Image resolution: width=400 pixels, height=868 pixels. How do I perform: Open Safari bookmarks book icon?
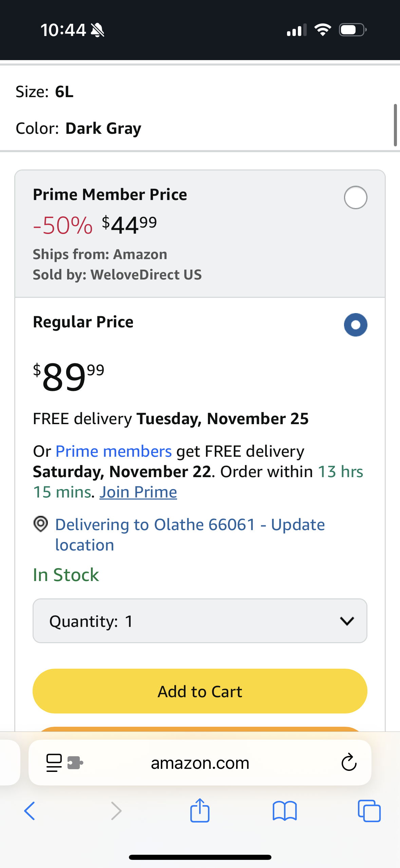click(285, 811)
